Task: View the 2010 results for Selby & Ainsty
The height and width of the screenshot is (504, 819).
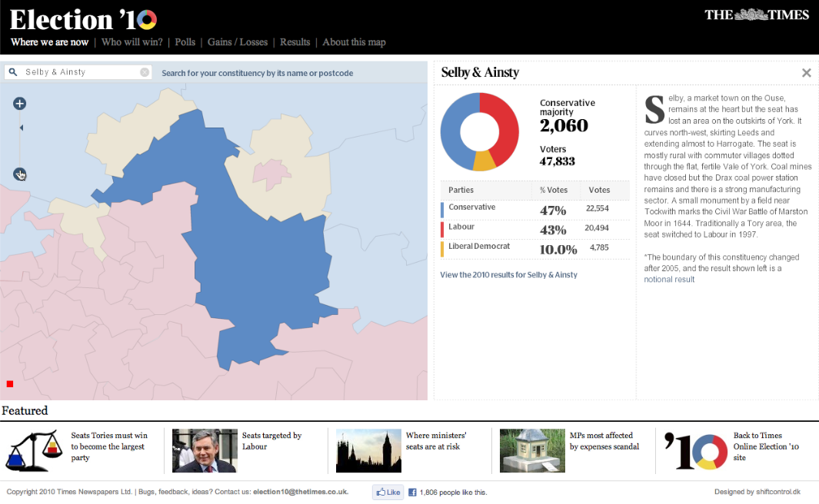Action: pos(509,275)
